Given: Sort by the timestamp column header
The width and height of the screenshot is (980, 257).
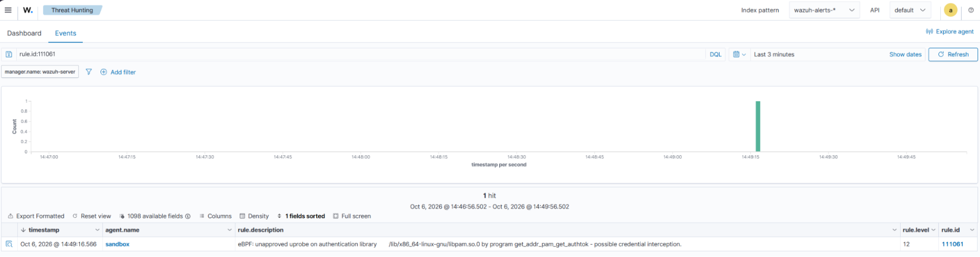Looking at the screenshot, I should tap(44, 230).
